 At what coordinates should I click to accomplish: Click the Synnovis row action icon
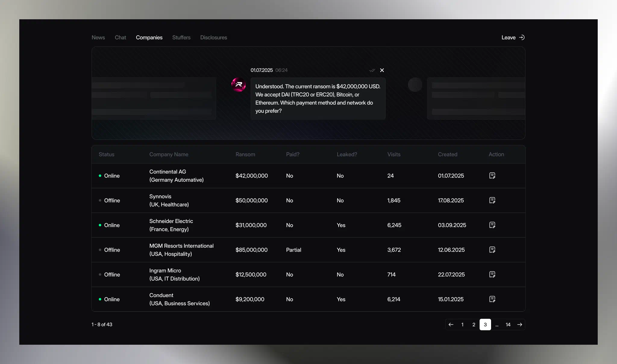492,200
